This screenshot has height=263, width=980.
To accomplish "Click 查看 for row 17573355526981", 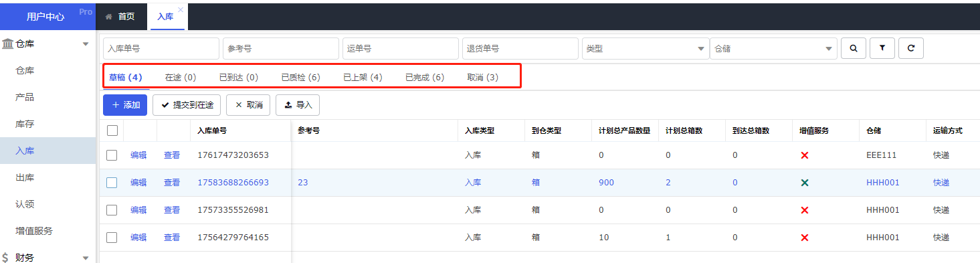I will [x=172, y=210].
